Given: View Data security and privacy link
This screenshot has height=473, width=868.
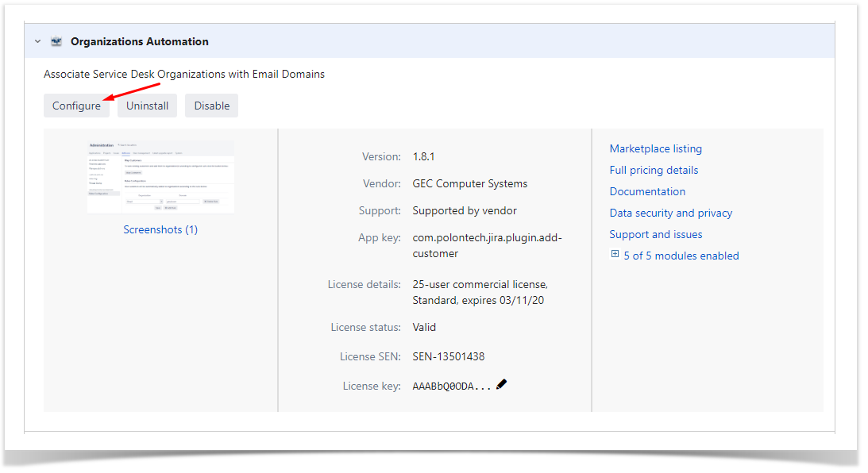Looking at the screenshot, I should 670,213.
